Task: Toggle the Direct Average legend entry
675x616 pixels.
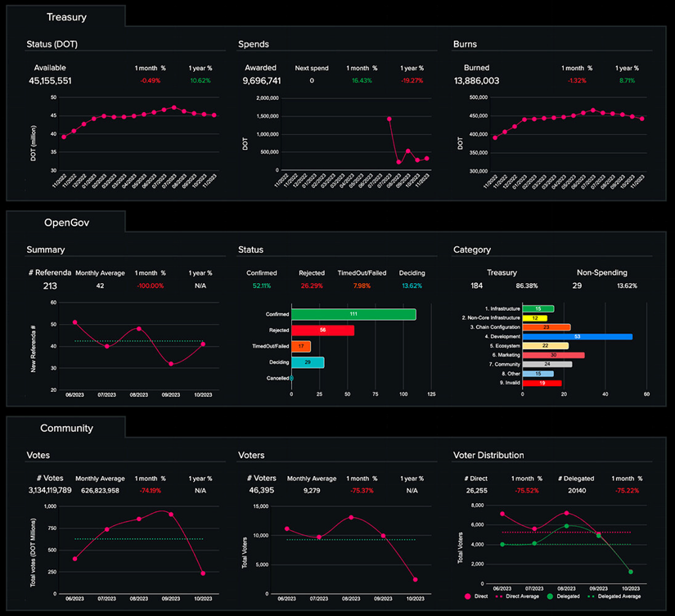Action: tap(517, 596)
